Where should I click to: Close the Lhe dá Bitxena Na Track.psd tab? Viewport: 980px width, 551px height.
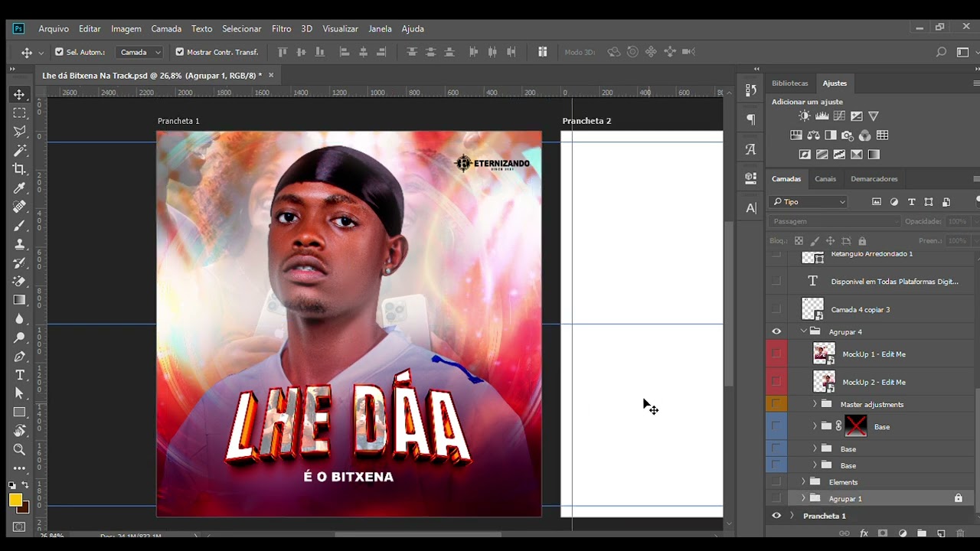[271, 75]
